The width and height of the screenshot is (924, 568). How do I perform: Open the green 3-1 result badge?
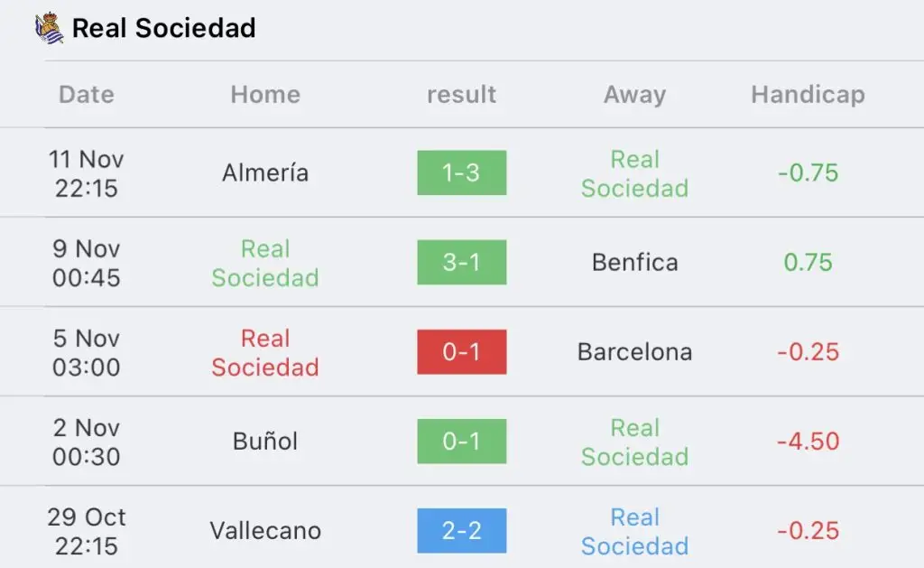[x=462, y=263]
